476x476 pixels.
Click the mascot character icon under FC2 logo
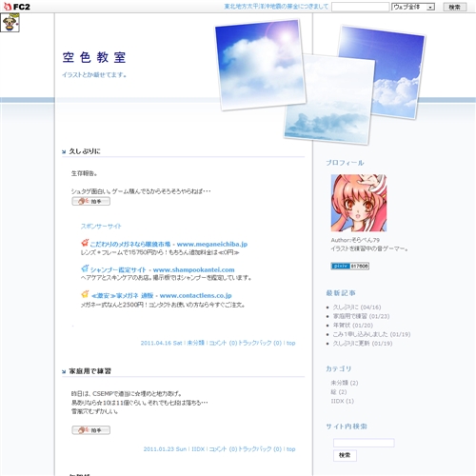coord(10,23)
